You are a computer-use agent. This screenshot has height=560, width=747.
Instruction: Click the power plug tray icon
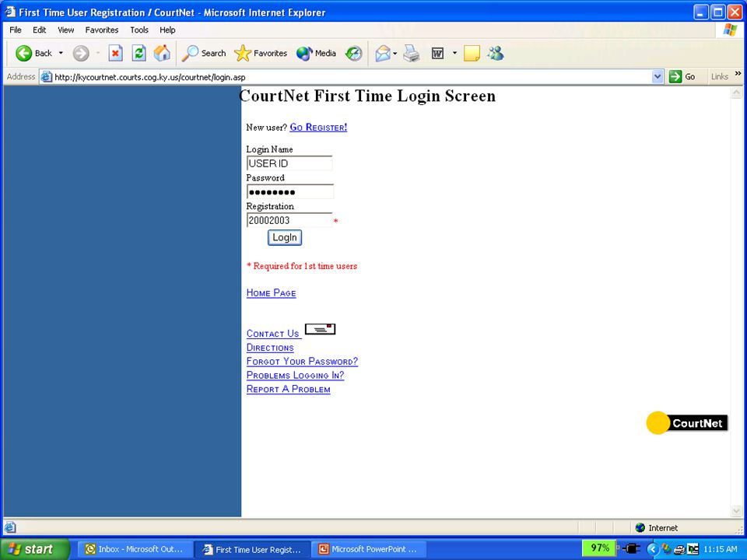coord(631,549)
